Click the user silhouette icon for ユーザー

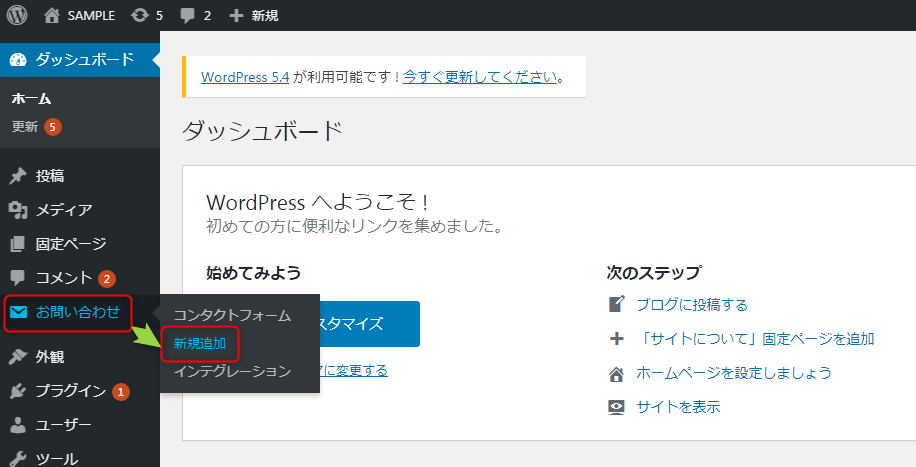(x=18, y=425)
